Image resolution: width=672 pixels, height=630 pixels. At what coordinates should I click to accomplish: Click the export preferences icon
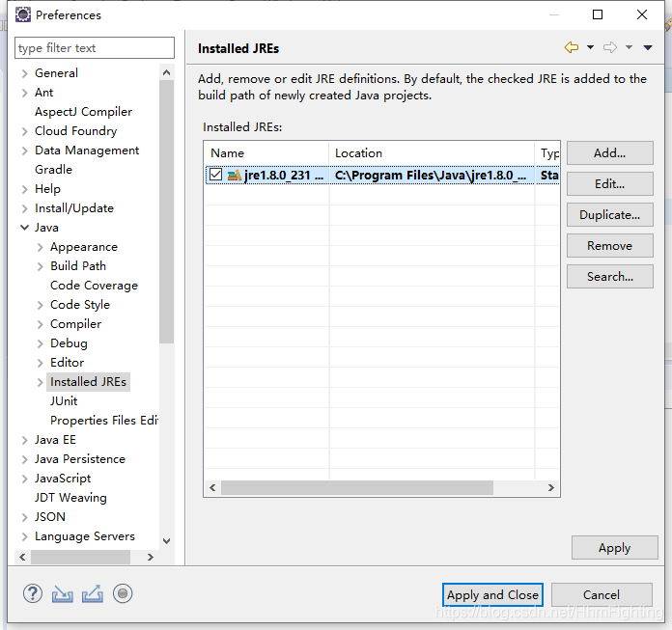click(x=93, y=593)
